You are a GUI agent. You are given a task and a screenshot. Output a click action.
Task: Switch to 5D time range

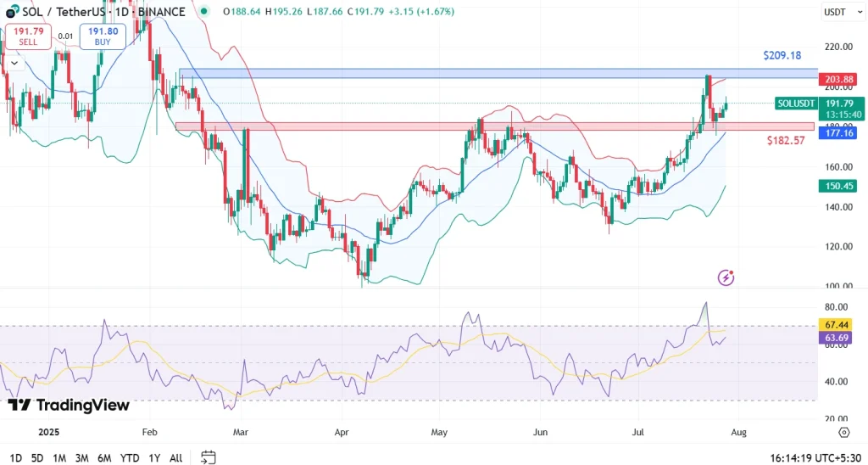(36, 457)
